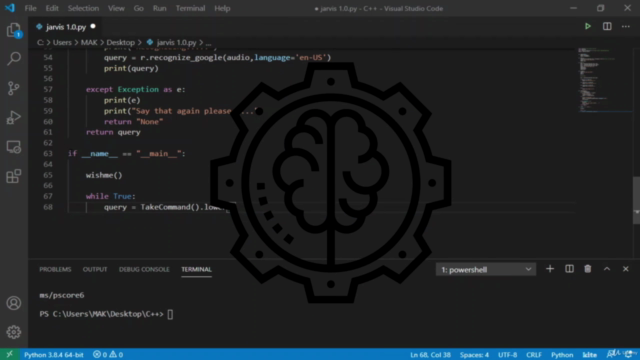Open the Accounts menu icon

[13, 303]
